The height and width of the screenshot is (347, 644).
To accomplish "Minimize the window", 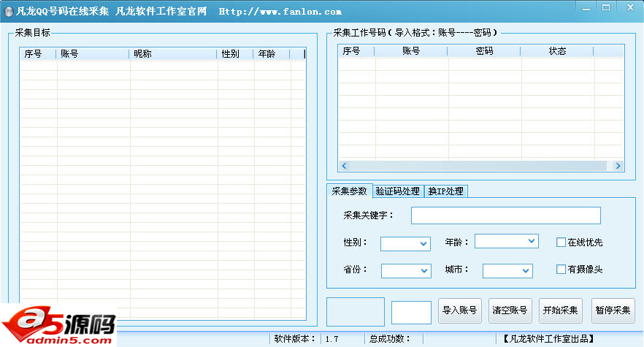I will pos(586,8).
